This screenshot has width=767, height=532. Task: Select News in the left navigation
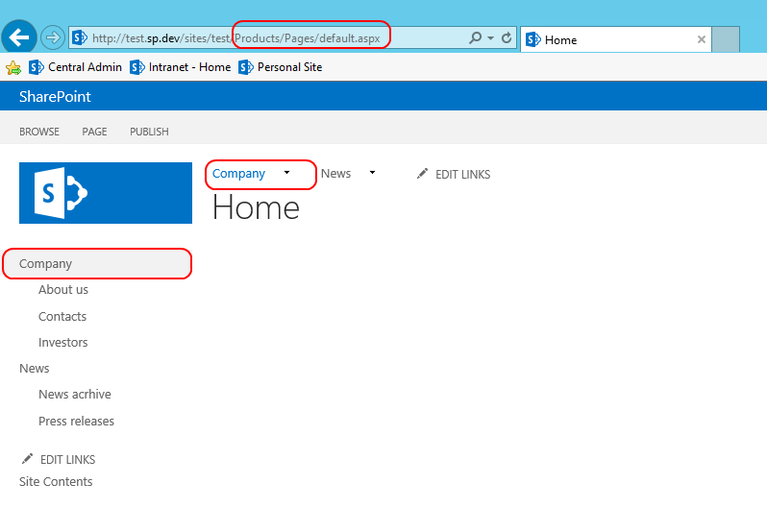35,369
